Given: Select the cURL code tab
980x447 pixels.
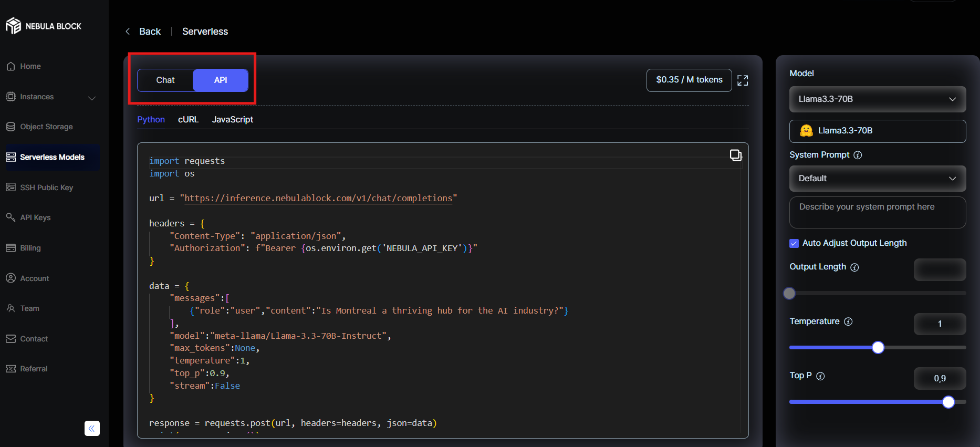Looking at the screenshot, I should pyautogui.click(x=188, y=120).
